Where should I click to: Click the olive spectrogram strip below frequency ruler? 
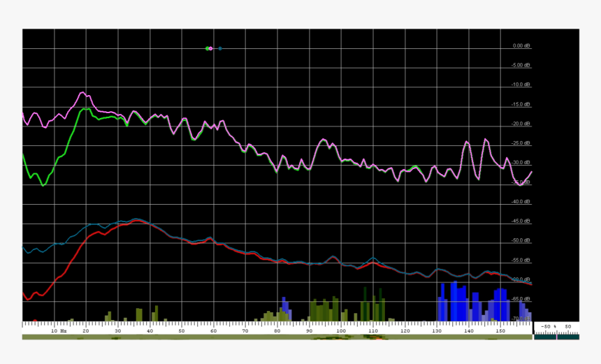(x=277, y=337)
